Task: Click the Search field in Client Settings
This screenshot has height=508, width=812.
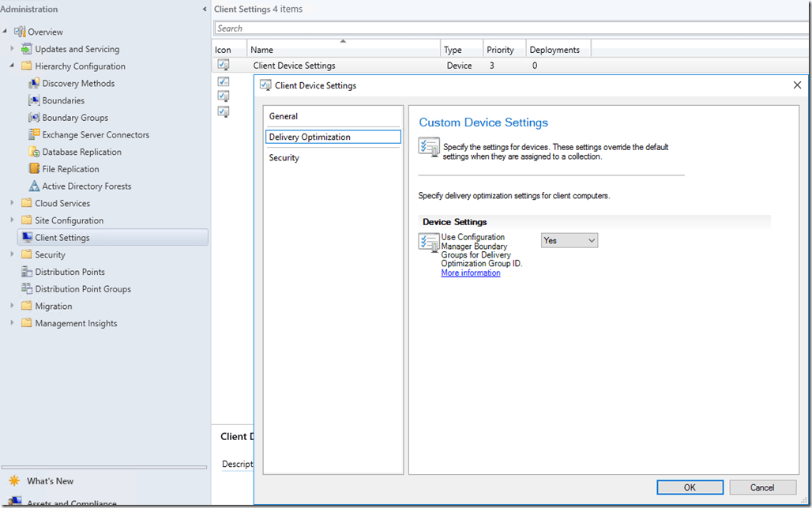Action: pyautogui.click(x=506, y=28)
